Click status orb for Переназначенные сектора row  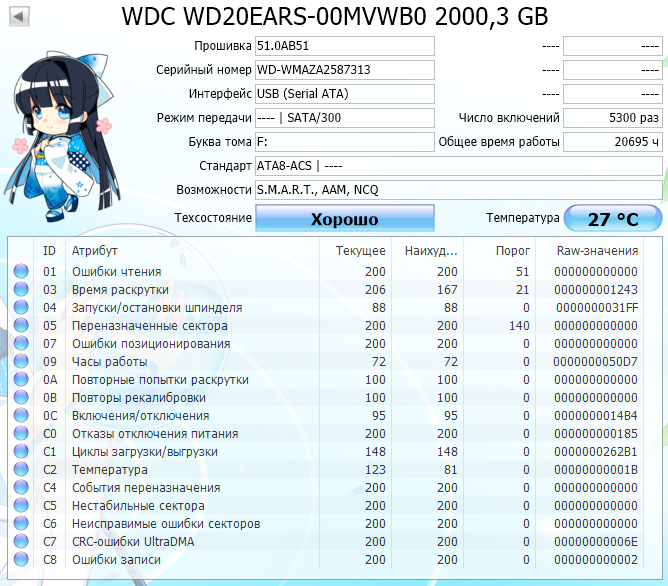coord(21,325)
